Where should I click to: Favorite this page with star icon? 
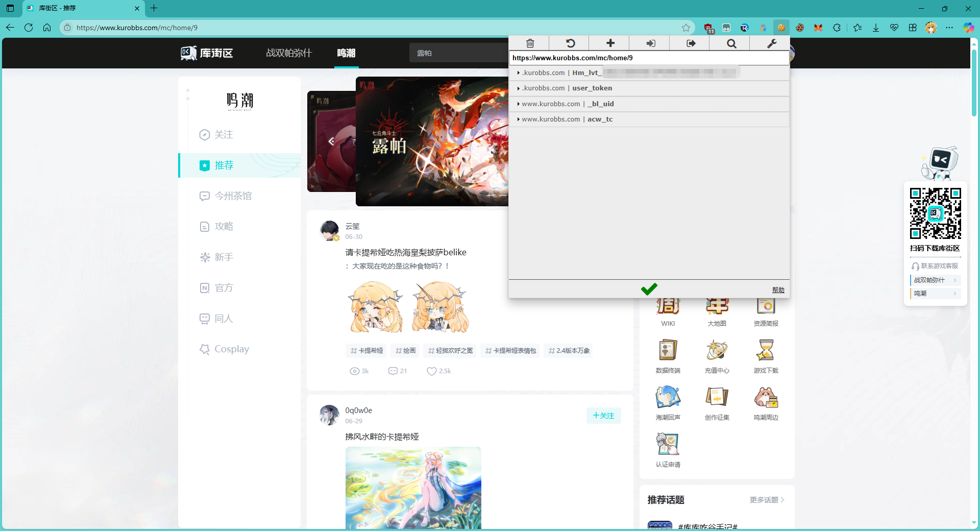tap(686, 28)
